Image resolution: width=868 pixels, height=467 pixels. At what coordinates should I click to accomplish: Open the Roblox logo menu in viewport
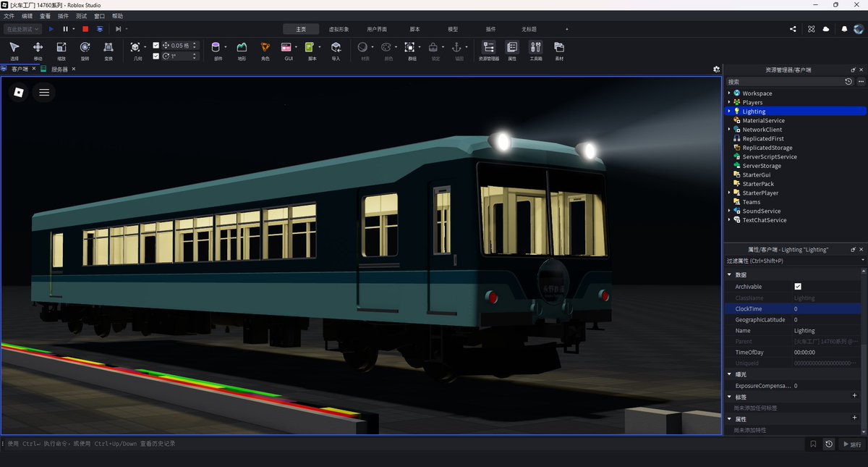[x=19, y=92]
